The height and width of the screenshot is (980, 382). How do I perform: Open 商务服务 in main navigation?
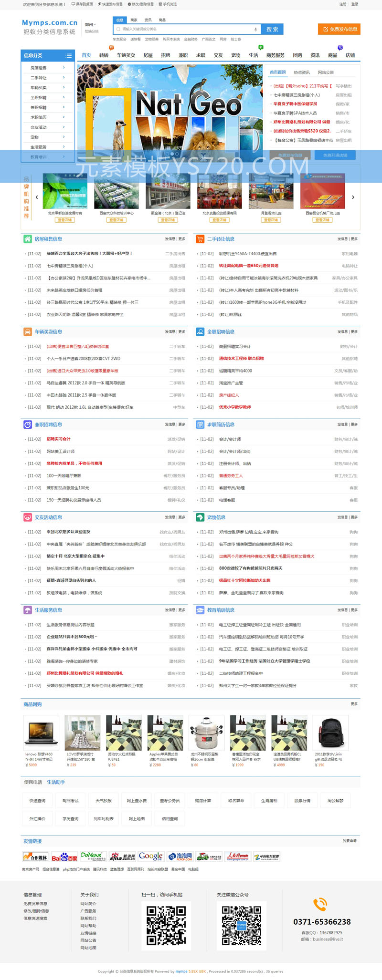click(x=276, y=55)
